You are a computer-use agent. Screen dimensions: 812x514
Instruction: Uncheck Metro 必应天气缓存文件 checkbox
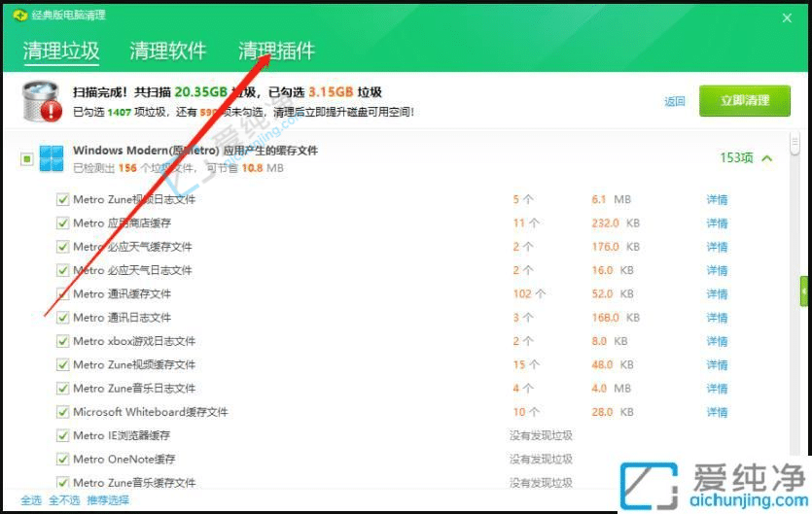(x=62, y=247)
